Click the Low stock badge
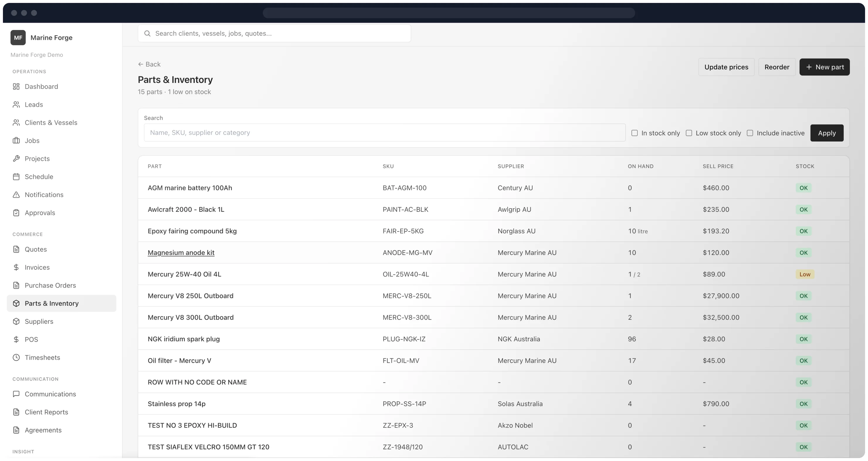 tap(805, 274)
